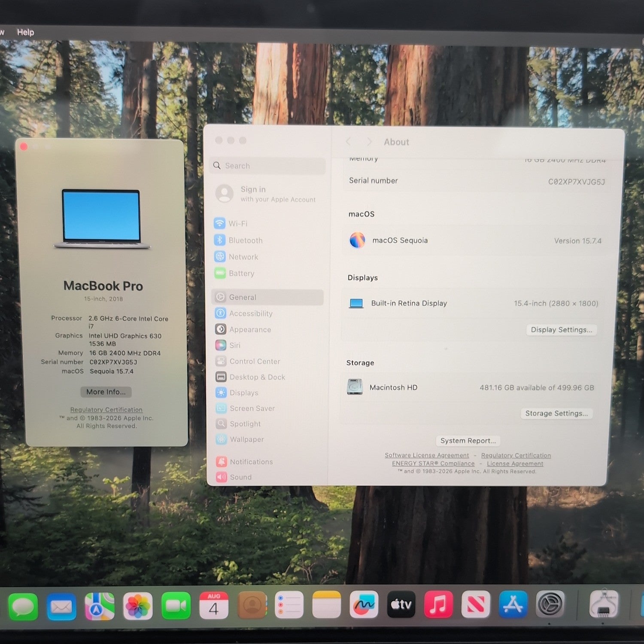The image size is (644, 644).
Task: Click Sign in with your Apple Account
Action: 266,194
